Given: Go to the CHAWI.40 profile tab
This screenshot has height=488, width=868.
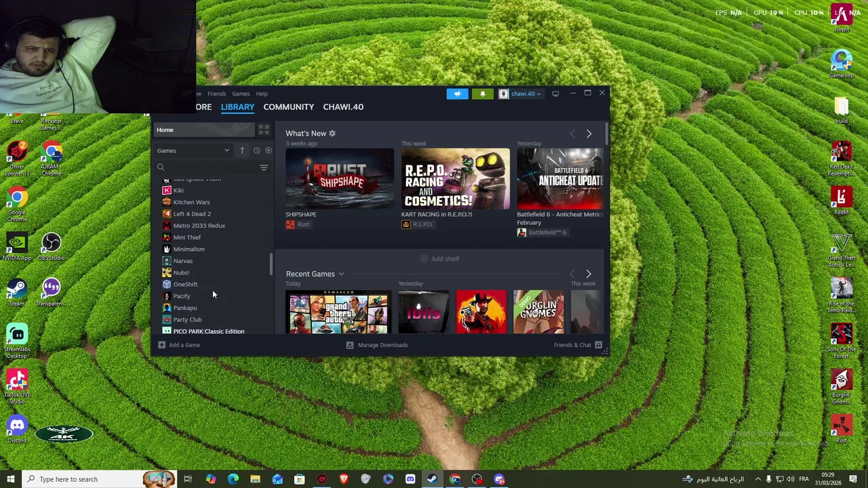Looking at the screenshot, I should click(343, 106).
